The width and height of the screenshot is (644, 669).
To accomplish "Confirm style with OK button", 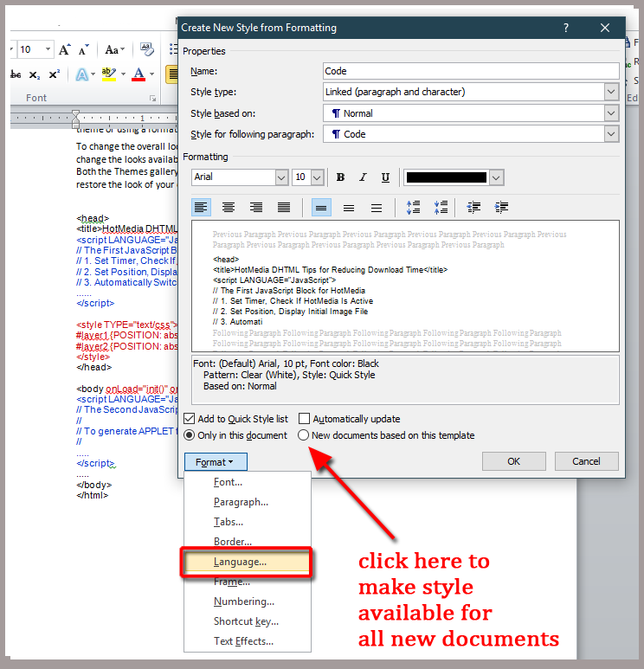I will click(514, 461).
